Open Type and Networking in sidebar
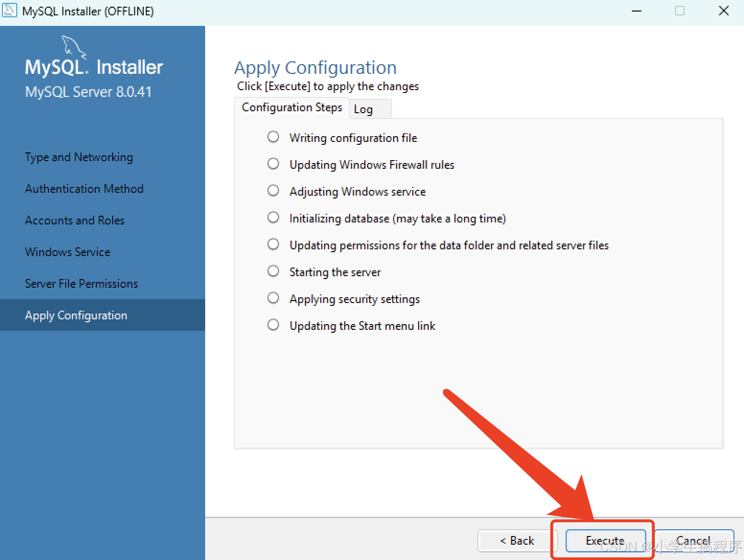The width and height of the screenshot is (744, 560). point(79,157)
